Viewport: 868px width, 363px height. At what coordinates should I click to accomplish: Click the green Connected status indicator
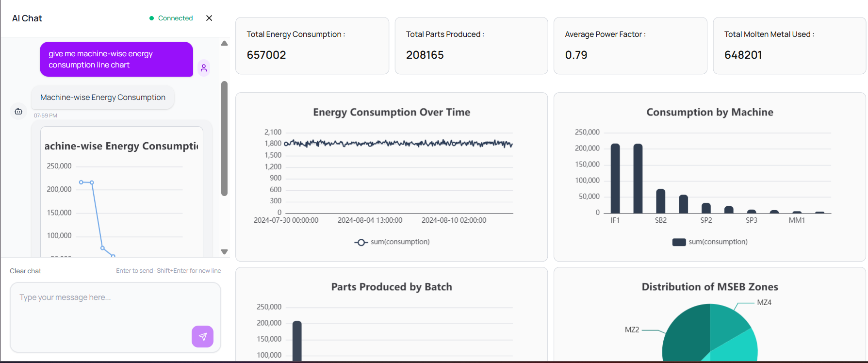171,18
